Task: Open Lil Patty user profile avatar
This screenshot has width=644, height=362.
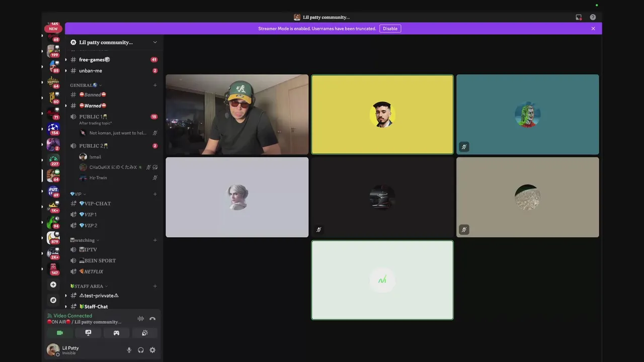Action: 52,350
